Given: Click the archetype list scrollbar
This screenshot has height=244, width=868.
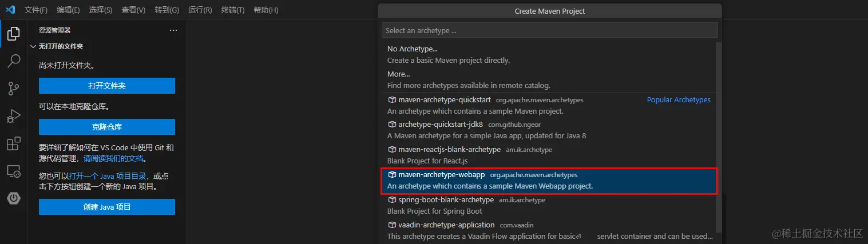Looking at the screenshot, I should click(719, 137).
